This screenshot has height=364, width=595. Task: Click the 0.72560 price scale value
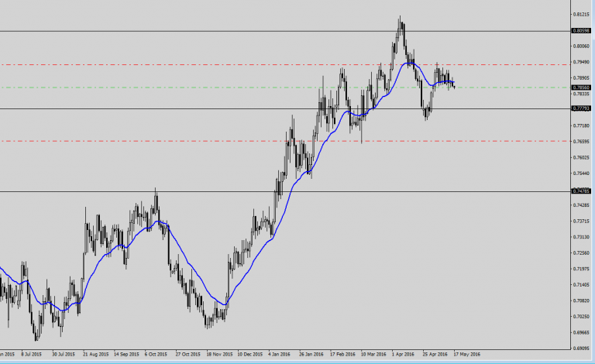(583, 252)
